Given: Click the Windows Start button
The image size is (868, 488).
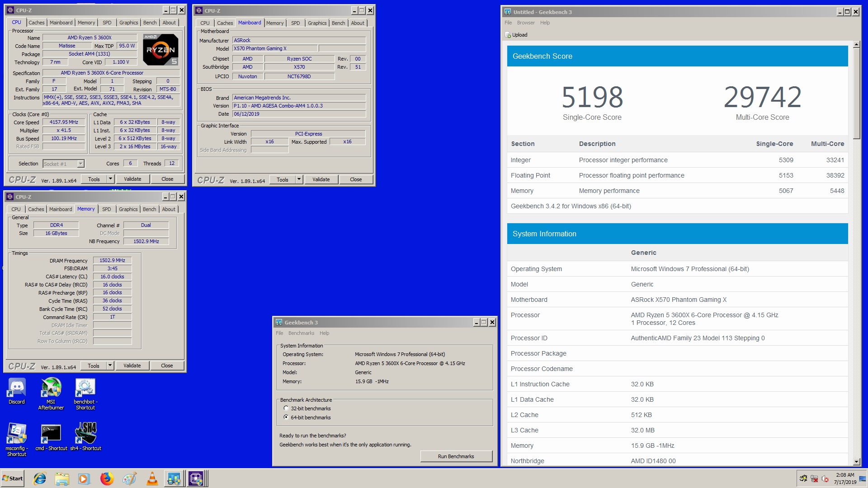Looking at the screenshot, I should [x=13, y=479].
